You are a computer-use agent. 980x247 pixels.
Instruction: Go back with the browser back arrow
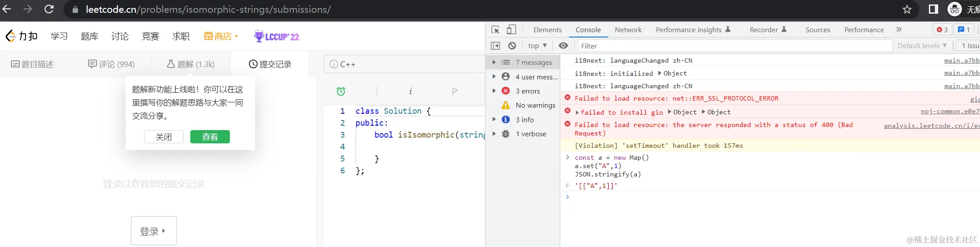(x=7, y=9)
